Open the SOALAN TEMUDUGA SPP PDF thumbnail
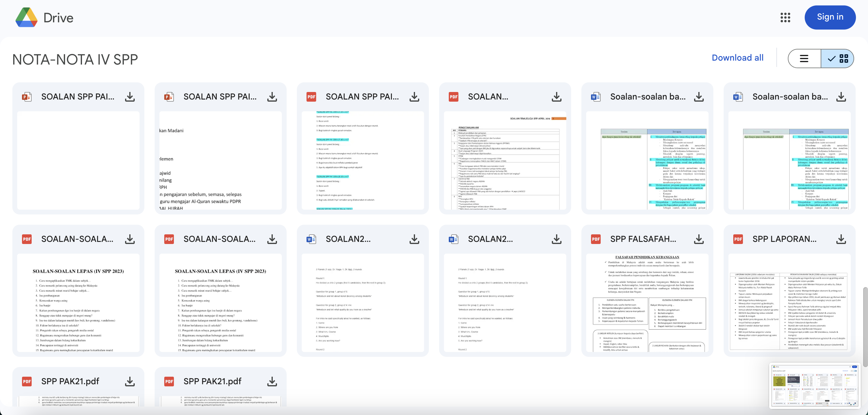The image size is (868, 415). 505,160
